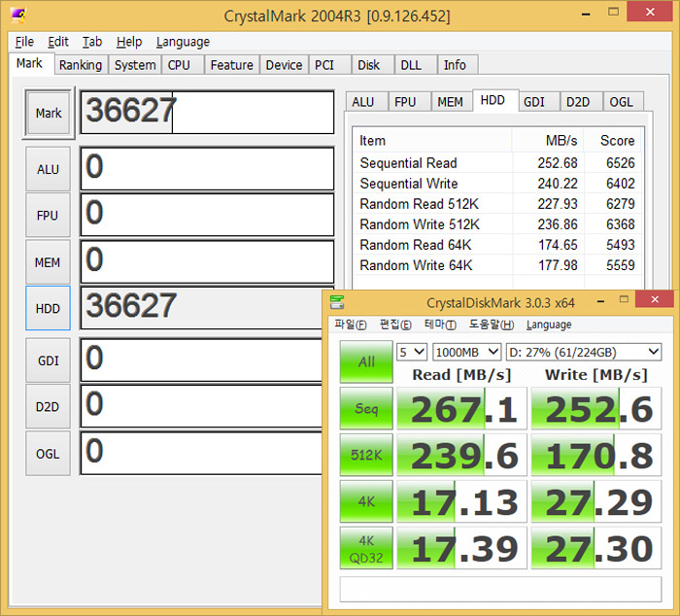Select the Random Write 512K row
Screen dimensions: 680x616
(x=497, y=224)
